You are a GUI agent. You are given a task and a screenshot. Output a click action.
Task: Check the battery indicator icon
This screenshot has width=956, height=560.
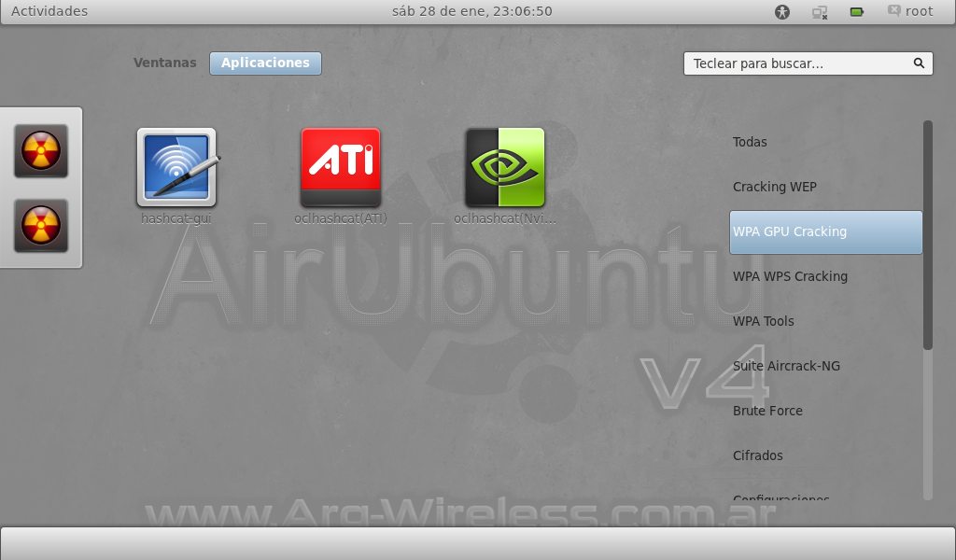click(856, 12)
